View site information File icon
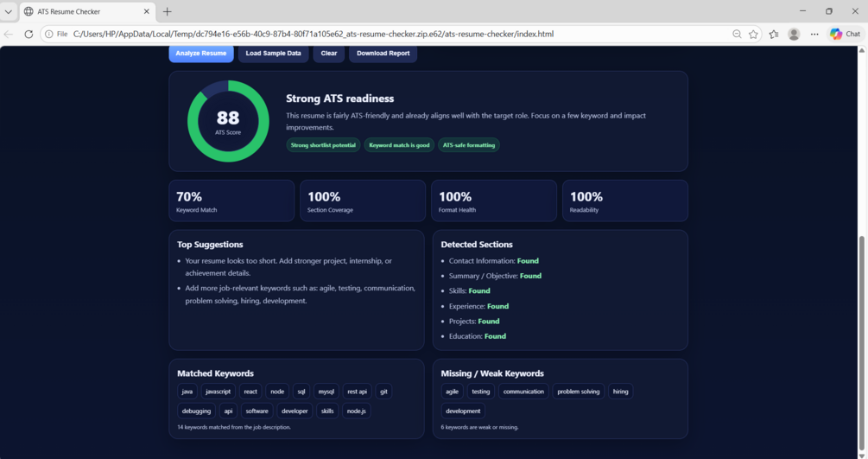Viewport: 868px width, 459px height. click(x=56, y=34)
